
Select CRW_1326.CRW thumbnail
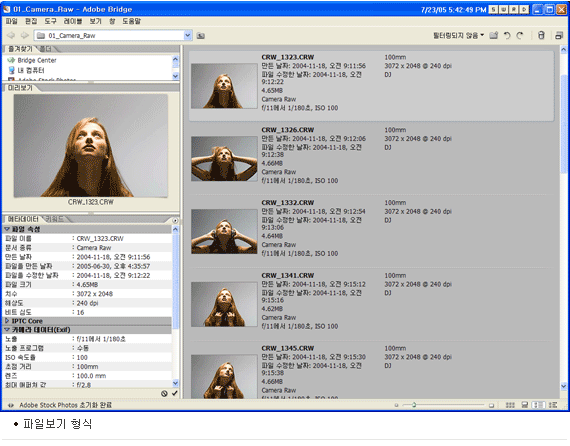click(224, 159)
